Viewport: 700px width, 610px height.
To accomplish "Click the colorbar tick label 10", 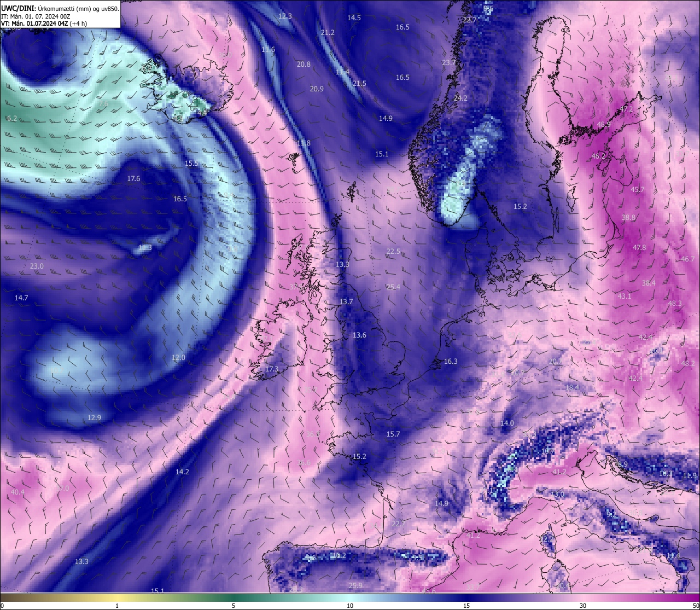I will coord(350,606).
